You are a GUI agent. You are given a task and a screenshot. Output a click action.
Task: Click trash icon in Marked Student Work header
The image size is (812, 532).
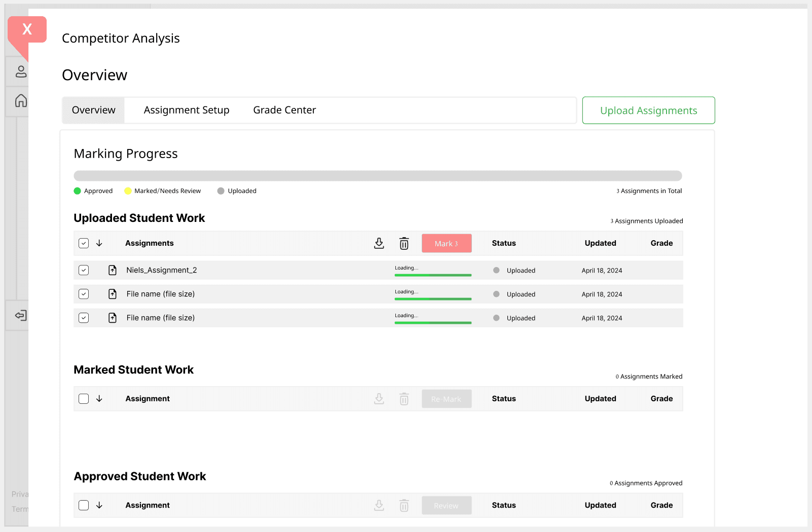pyautogui.click(x=404, y=399)
